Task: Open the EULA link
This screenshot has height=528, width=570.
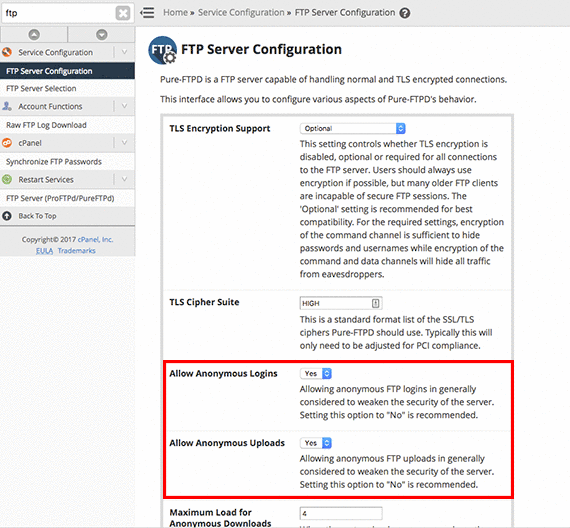Action: pos(44,251)
